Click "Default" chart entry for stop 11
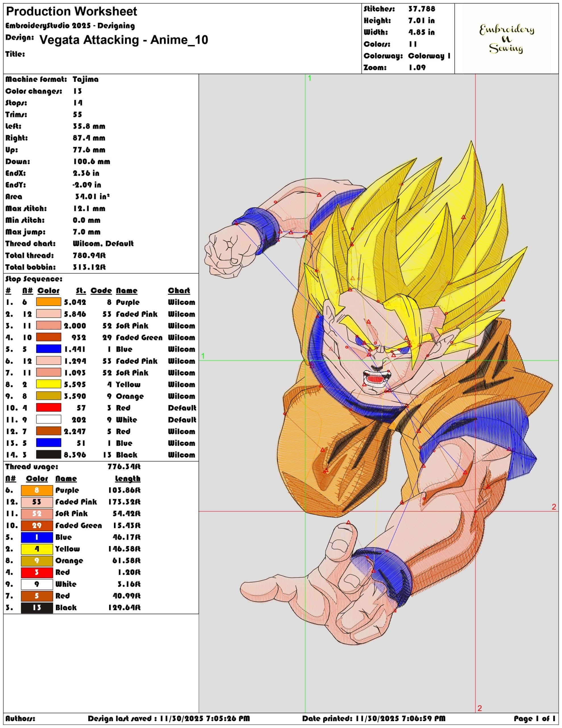The width and height of the screenshot is (562, 728). coord(182,420)
